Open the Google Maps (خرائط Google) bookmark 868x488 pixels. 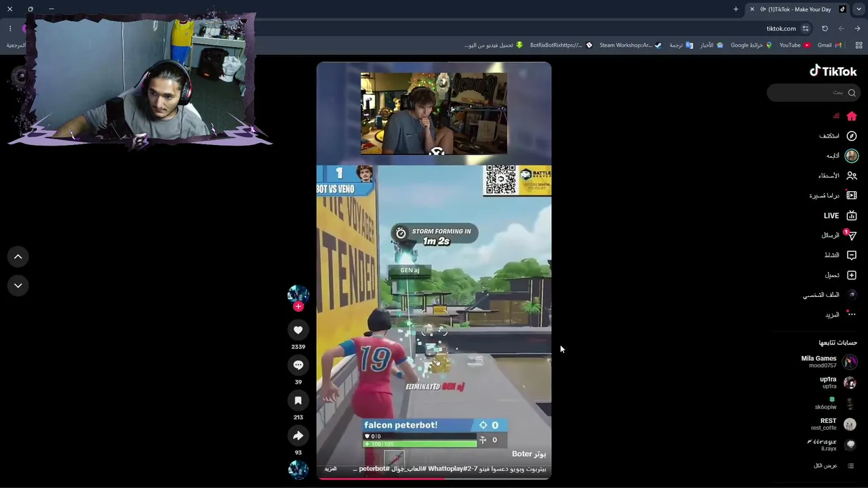click(751, 45)
